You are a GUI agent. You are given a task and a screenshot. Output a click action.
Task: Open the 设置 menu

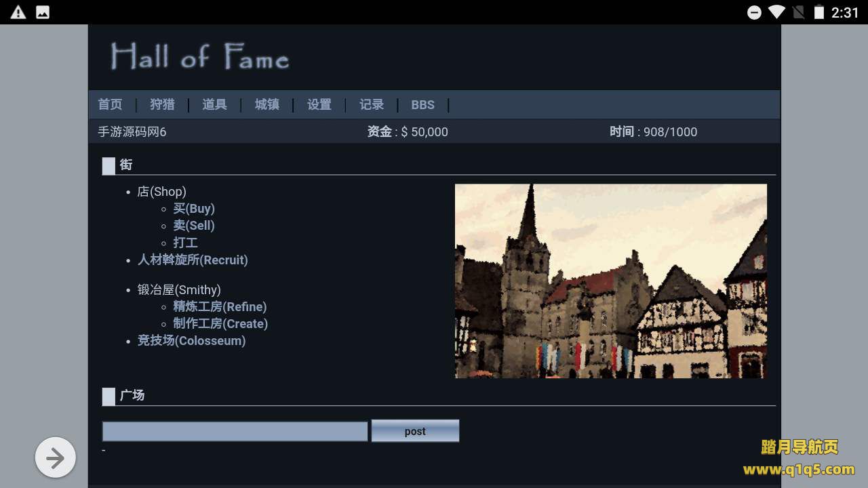coord(319,104)
